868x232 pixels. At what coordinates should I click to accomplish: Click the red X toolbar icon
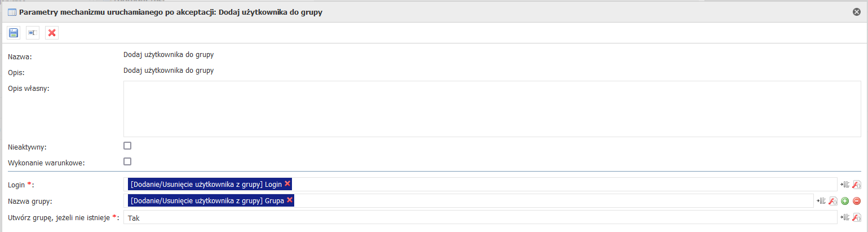click(52, 33)
